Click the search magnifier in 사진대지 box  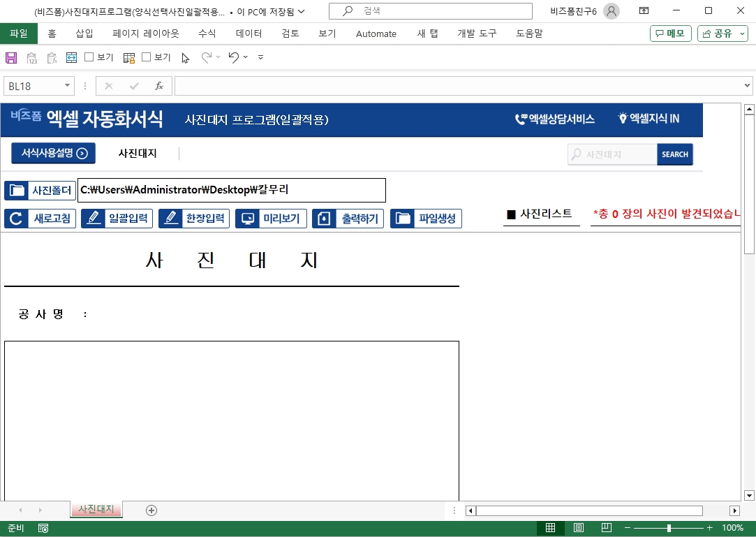[x=576, y=154]
